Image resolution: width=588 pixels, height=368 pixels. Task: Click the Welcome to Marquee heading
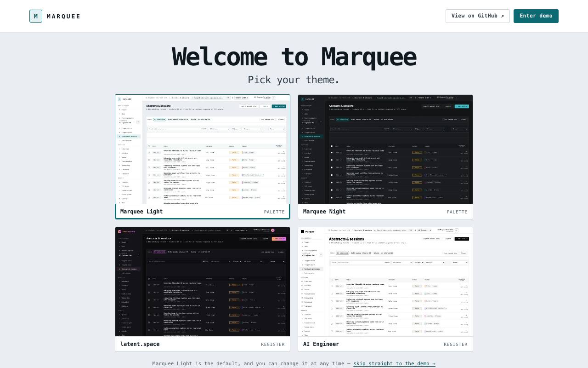(x=294, y=57)
